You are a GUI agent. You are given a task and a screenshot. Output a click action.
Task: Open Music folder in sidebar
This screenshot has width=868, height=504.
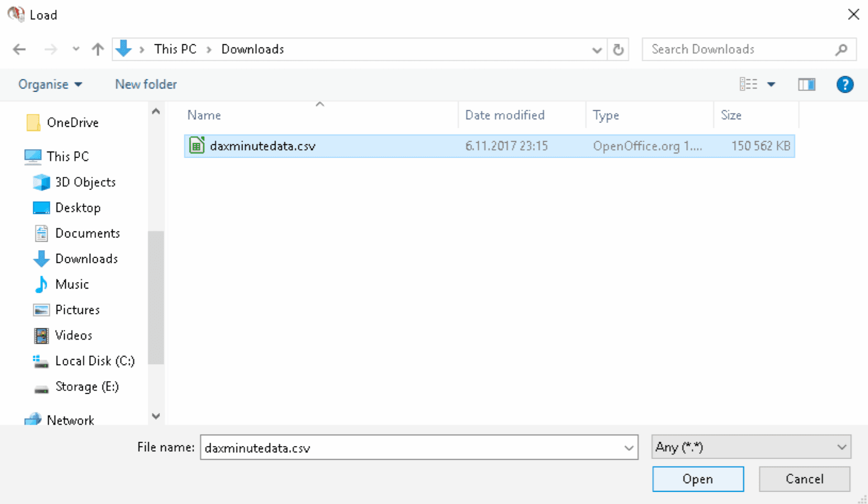click(x=72, y=284)
